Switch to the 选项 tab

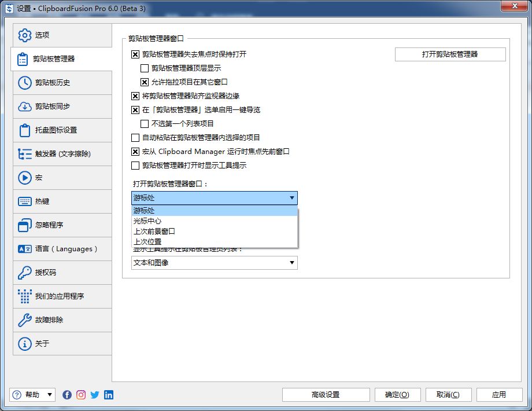[62, 35]
